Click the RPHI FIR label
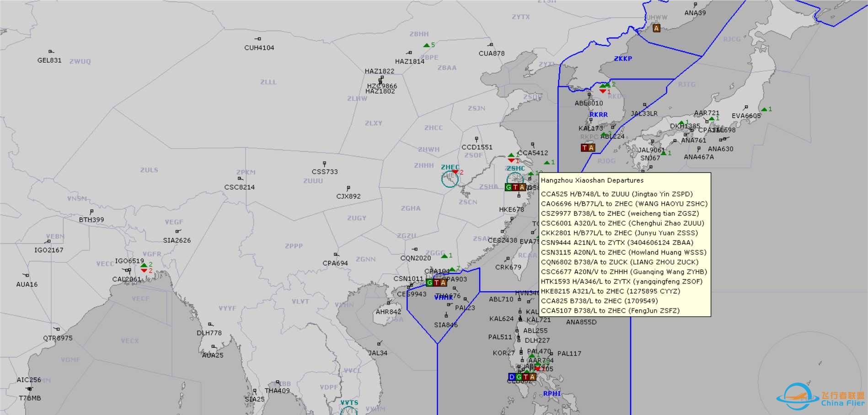 coord(552,394)
